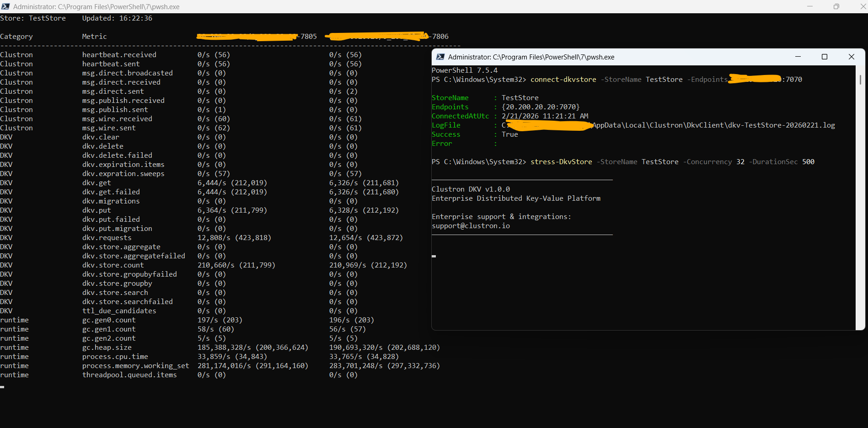Click 'Store: TestStore' header text
This screenshot has height=428, width=868.
pyautogui.click(x=33, y=18)
